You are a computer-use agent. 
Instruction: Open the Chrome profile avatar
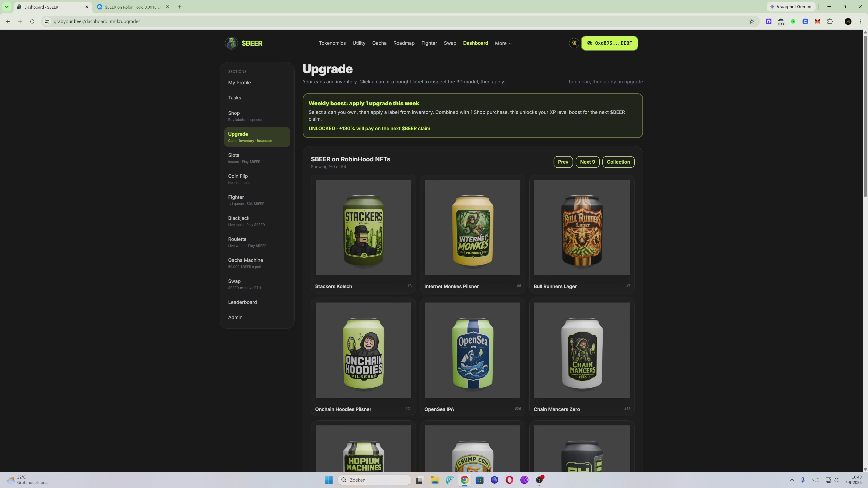coord(848,21)
